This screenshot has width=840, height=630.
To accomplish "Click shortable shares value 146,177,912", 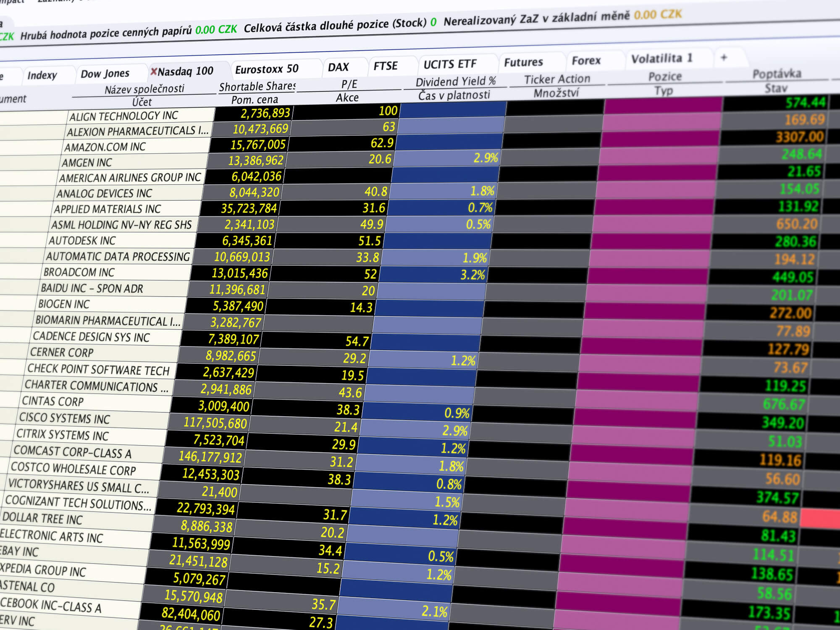I will click(x=210, y=456).
